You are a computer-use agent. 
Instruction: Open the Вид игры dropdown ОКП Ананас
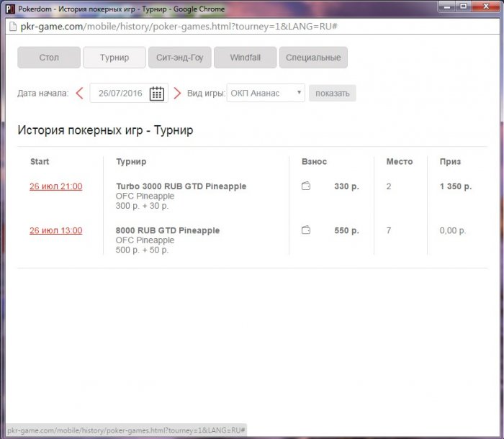pyautogui.click(x=266, y=94)
